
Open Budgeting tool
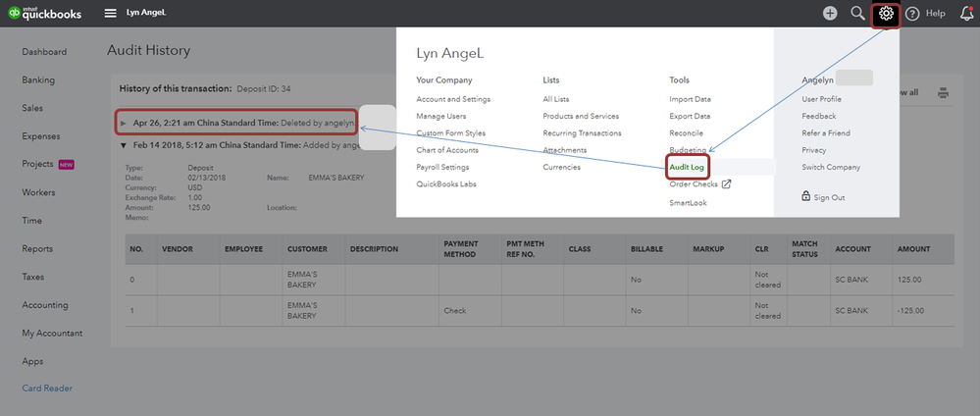[688, 150]
